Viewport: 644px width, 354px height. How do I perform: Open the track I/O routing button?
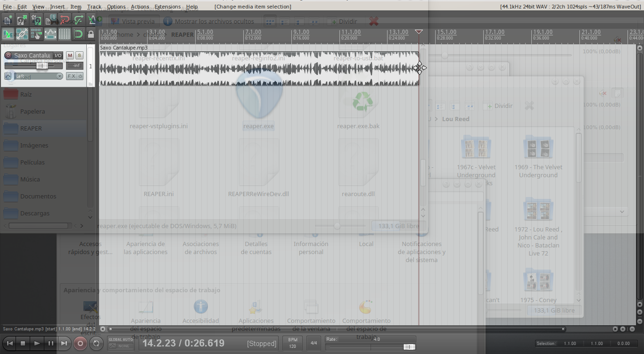58,56
